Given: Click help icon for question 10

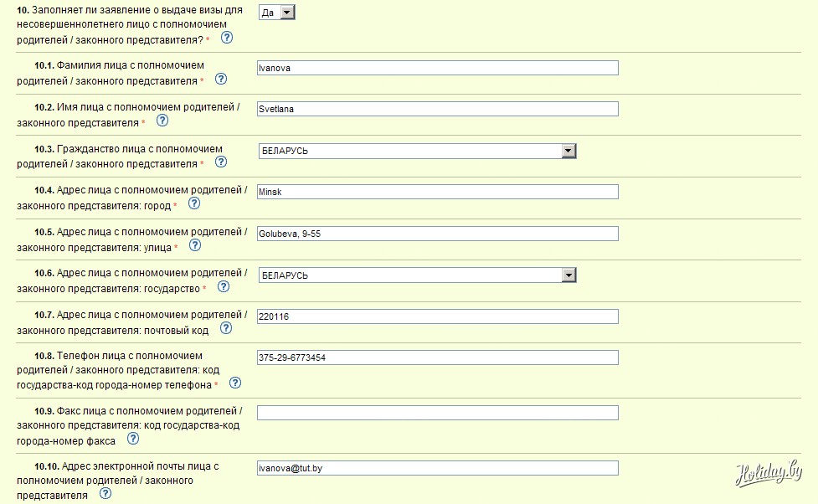Looking at the screenshot, I should (226, 39).
